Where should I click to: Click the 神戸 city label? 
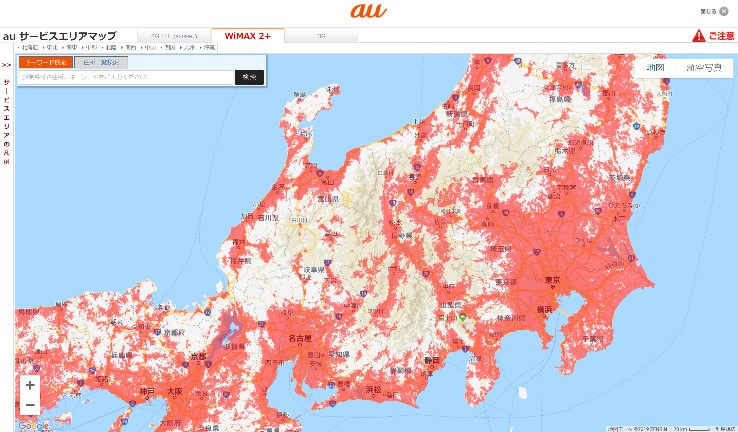tap(147, 391)
